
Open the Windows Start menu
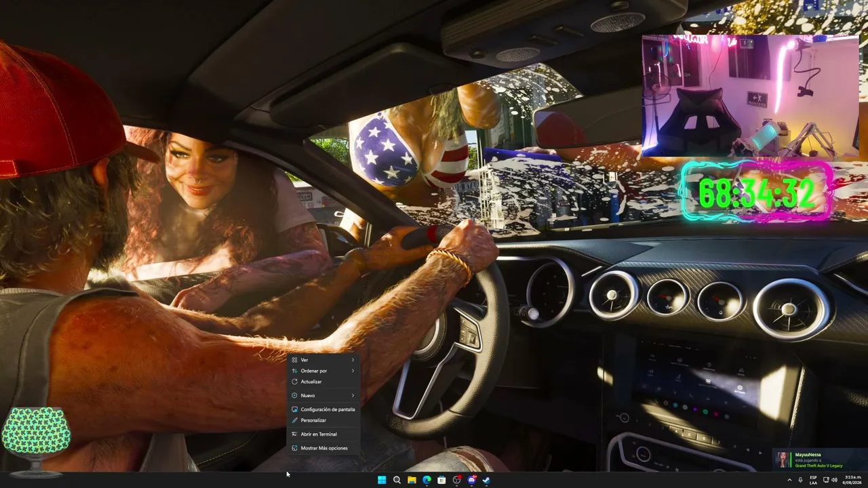(x=382, y=480)
